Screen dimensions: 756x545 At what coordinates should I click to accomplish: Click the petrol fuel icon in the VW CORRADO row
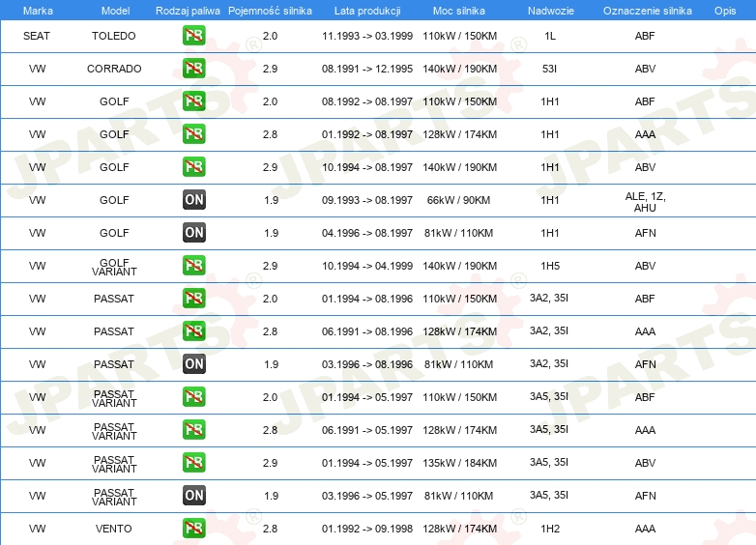tap(193, 69)
